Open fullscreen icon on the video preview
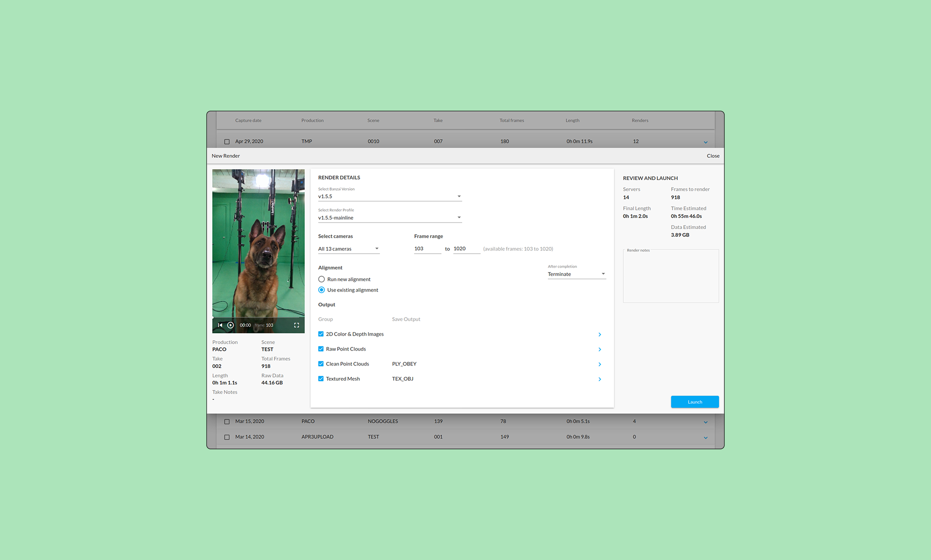The height and width of the screenshot is (560, 931). 296,325
